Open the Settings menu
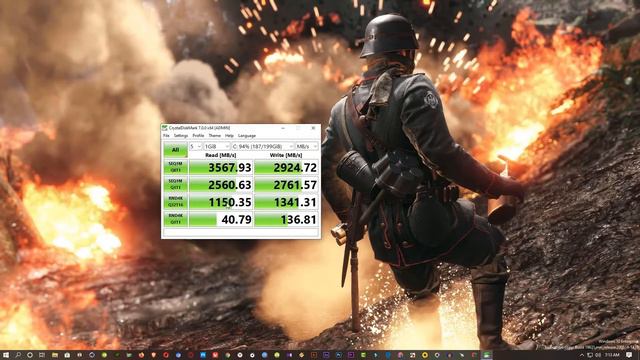 [x=180, y=136]
